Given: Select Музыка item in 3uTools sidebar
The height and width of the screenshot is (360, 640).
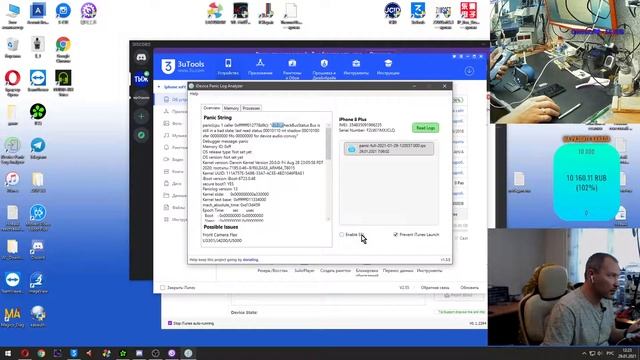Looking at the screenshot, I should (x=176, y=135).
